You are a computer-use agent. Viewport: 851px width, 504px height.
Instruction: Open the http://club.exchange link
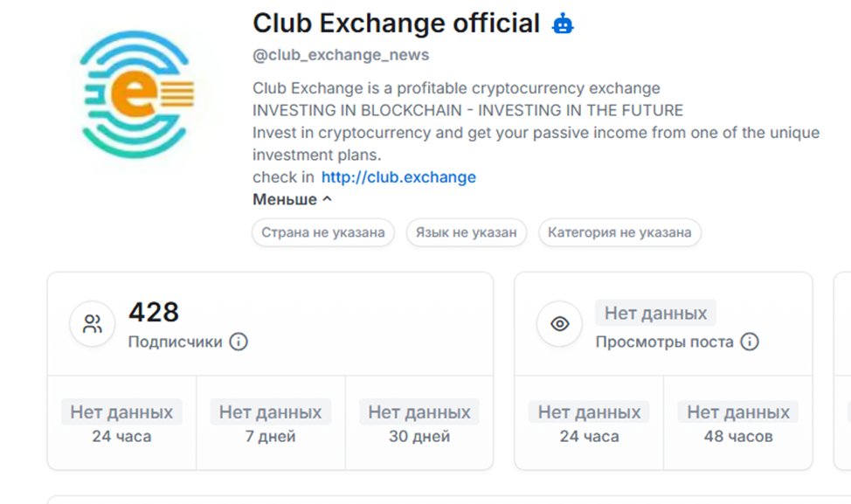point(398,176)
